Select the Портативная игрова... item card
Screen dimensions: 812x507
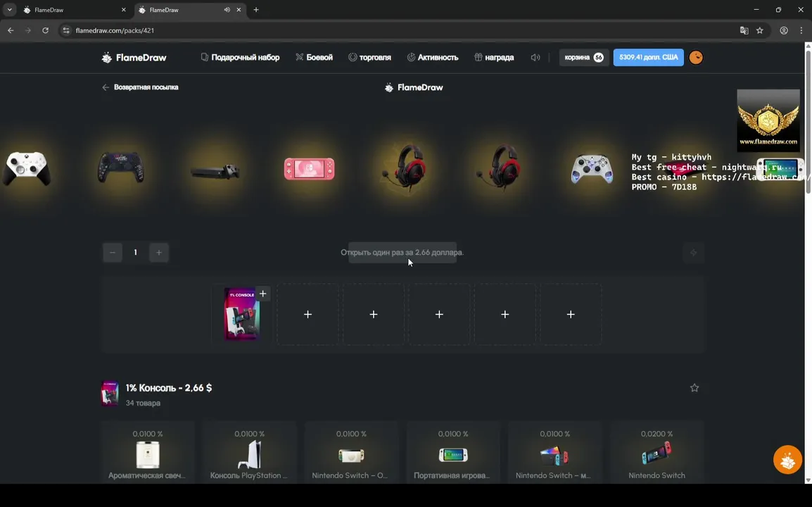(x=452, y=453)
